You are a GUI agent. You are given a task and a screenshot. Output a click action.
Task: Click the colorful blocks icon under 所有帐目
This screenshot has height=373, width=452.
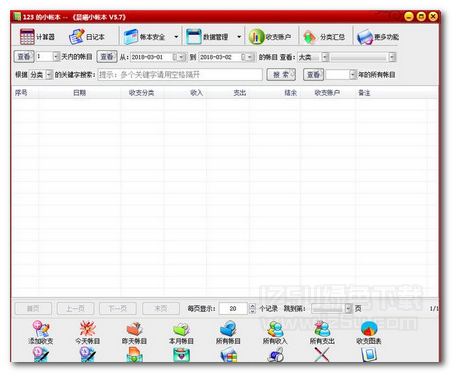[x=229, y=354]
